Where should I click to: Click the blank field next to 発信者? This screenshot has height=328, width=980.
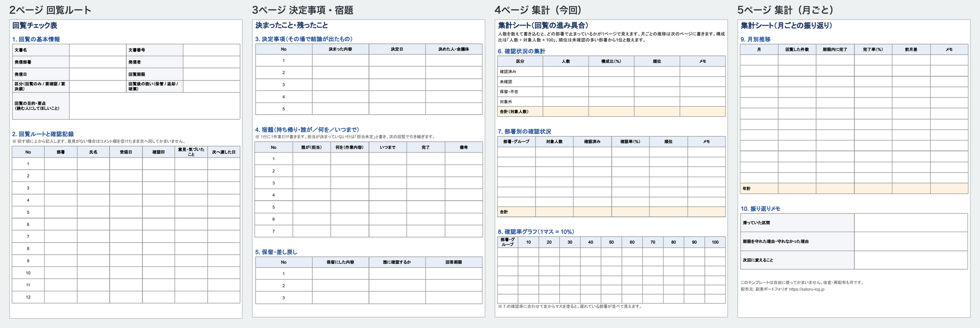coord(211,62)
